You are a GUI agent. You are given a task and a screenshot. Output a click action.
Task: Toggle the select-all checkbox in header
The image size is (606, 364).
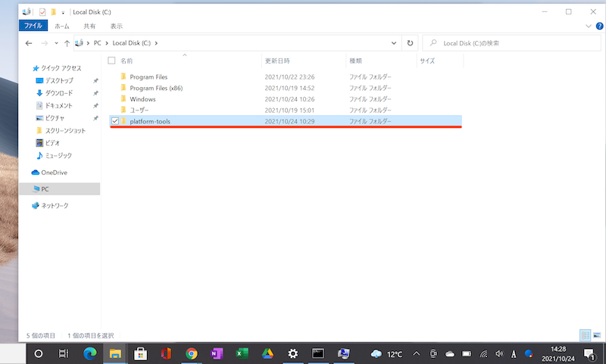click(112, 60)
